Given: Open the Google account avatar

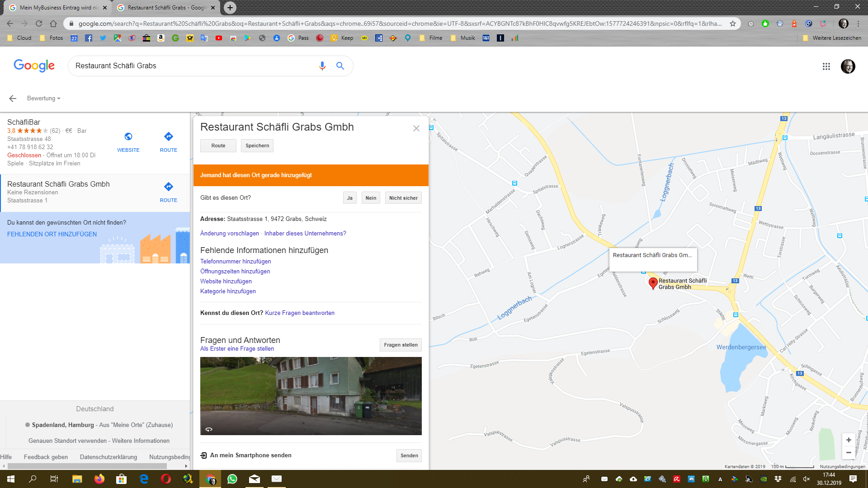Looking at the screenshot, I should click(x=848, y=66).
